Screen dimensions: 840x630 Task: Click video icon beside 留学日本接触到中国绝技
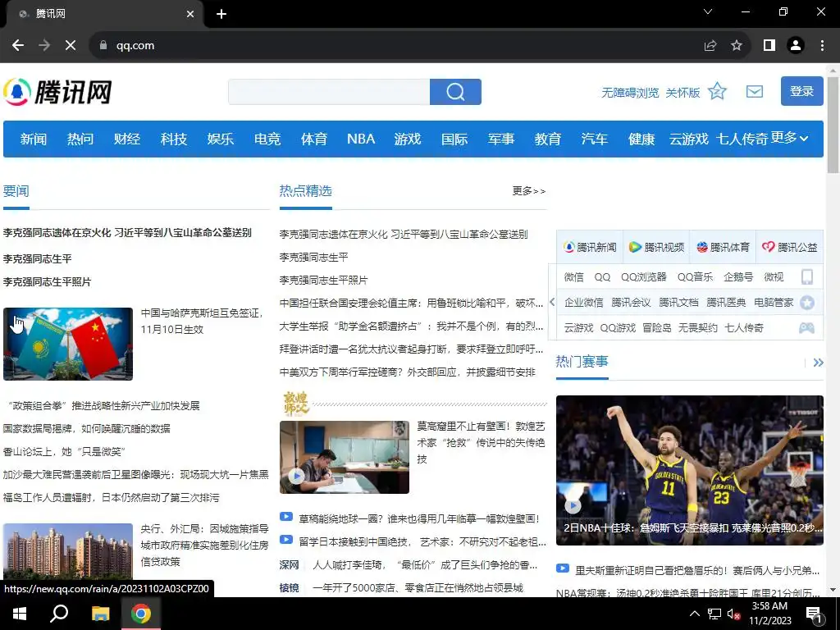coord(286,540)
